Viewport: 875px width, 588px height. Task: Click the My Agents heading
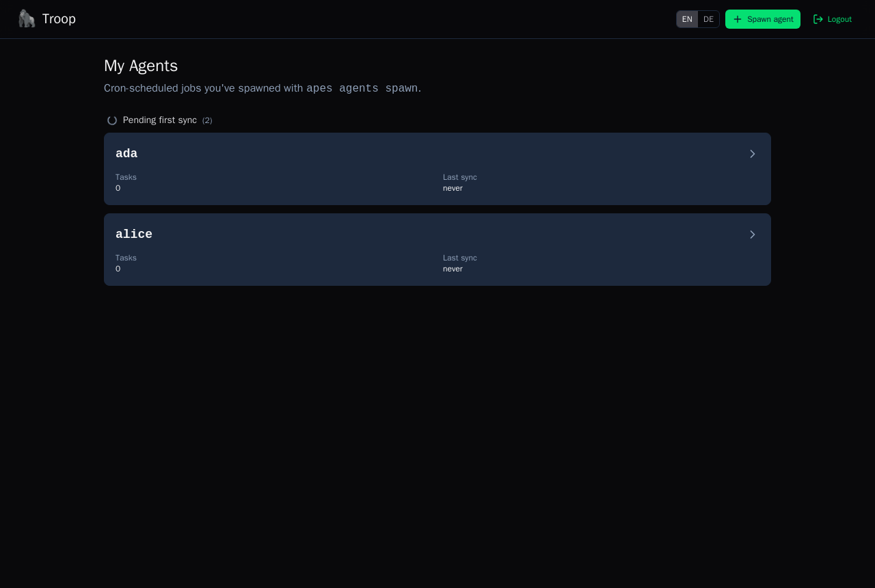pyautogui.click(x=141, y=66)
